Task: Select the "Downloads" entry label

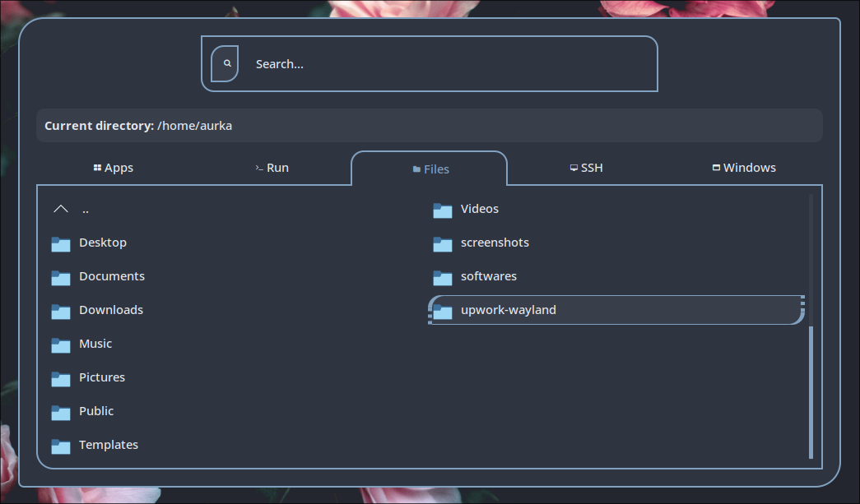Action: tap(111, 309)
